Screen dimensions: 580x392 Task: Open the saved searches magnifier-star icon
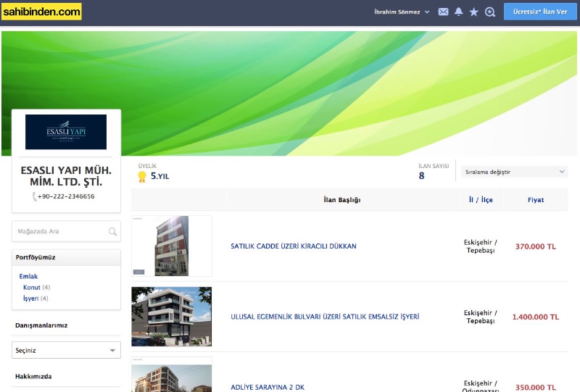(x=490, y=12)
